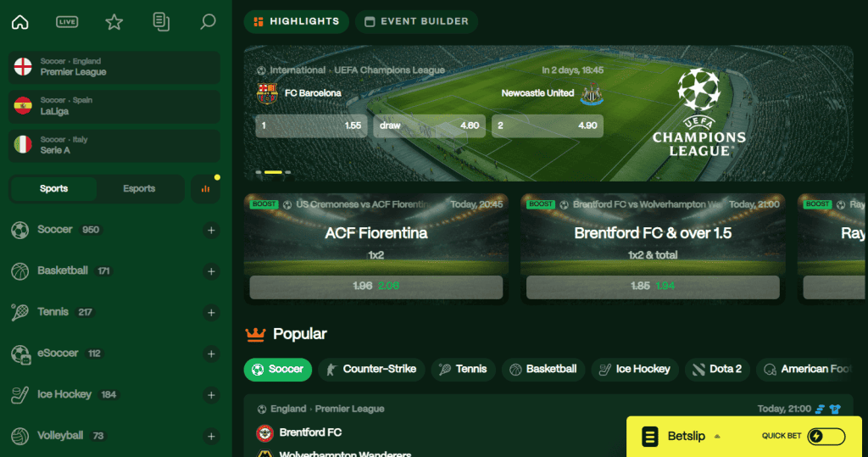The width and height of the screenshot is (868, 457).
Task: Open the bet history receipt icon
Action: (161, 22)
